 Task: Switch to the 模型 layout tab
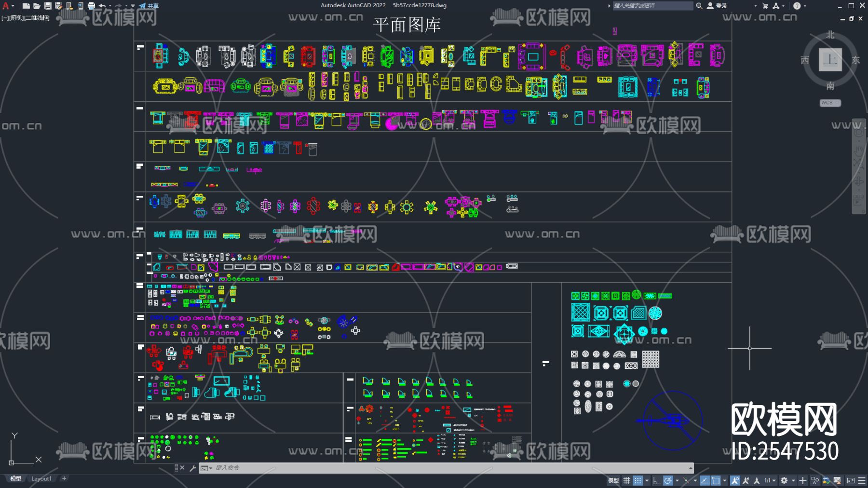(x=16, y=479)
